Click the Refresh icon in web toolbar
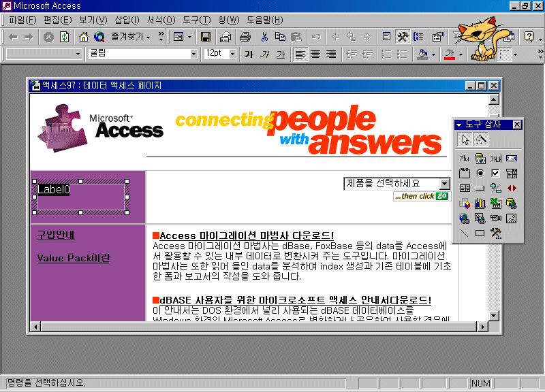The height and width of the screenshot is (392, 545). (x=65, y=37)
